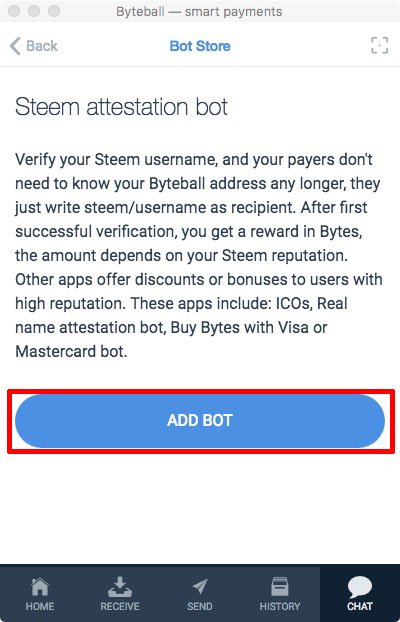The height and width of the screenshot is (622, 400).
Task: Open the QR code scanner icon
Action: (x=379, y=46)
